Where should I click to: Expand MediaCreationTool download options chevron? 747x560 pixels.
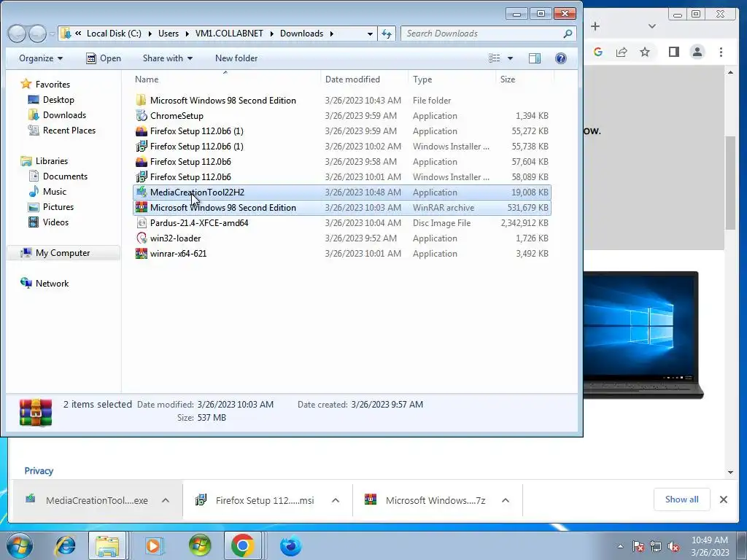pyautogui.click(x=166, y=500)
